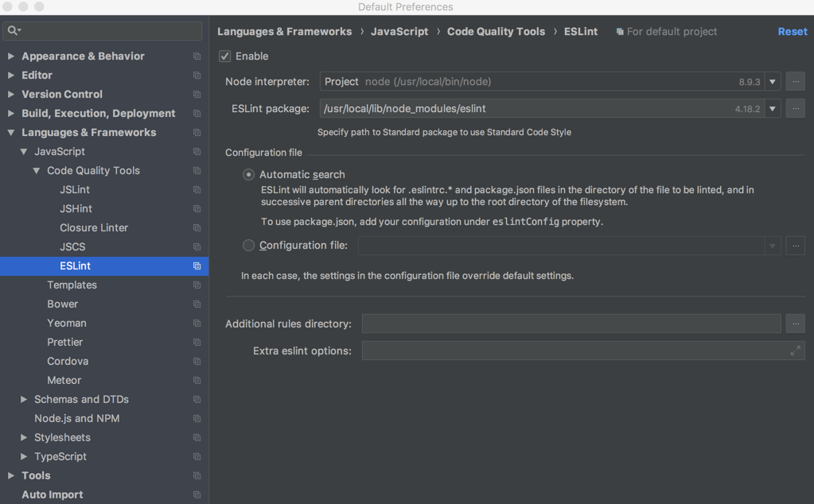Image resolution: width=814 pixels, height=504 pixels.
Task: Click the project-level icon beside Node.js and NPM
Action: 197,418
